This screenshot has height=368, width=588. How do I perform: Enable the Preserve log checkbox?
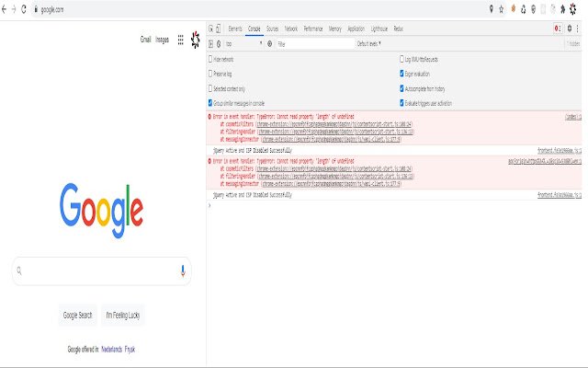tap(210, 74)
